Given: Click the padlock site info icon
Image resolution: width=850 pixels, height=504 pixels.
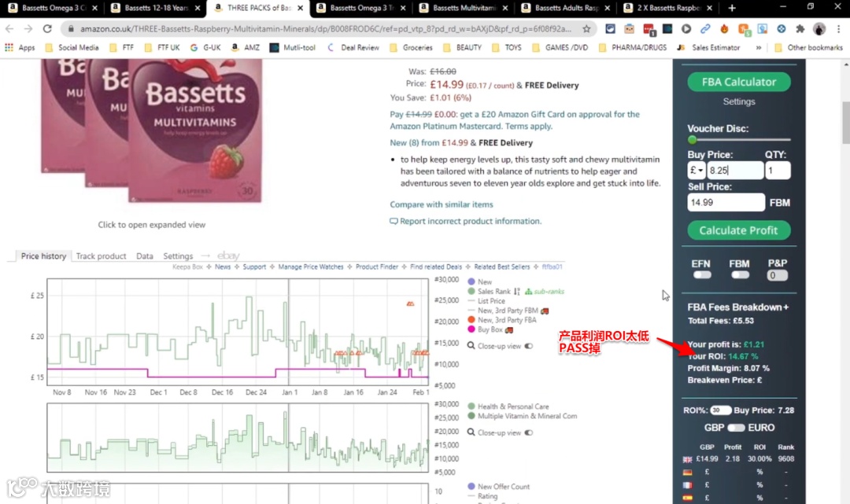Looking at the screenshot, I should click(71, 28).
